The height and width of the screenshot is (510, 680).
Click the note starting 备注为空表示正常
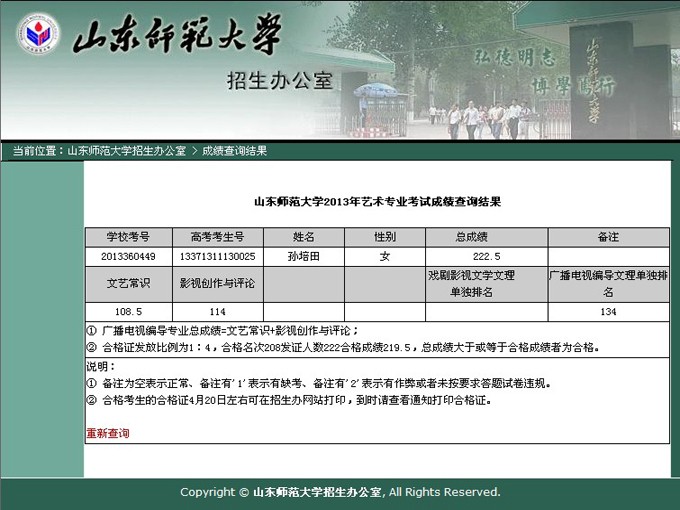(319, 383)
